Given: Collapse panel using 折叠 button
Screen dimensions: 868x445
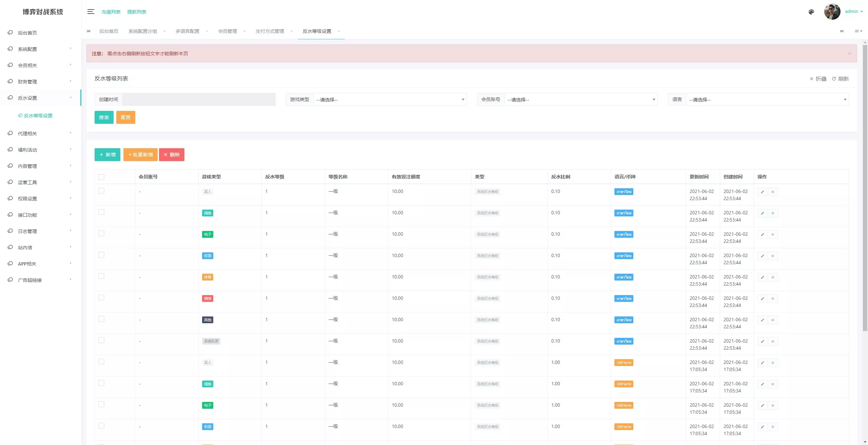Looking at the screenshot, I should 818,79.
